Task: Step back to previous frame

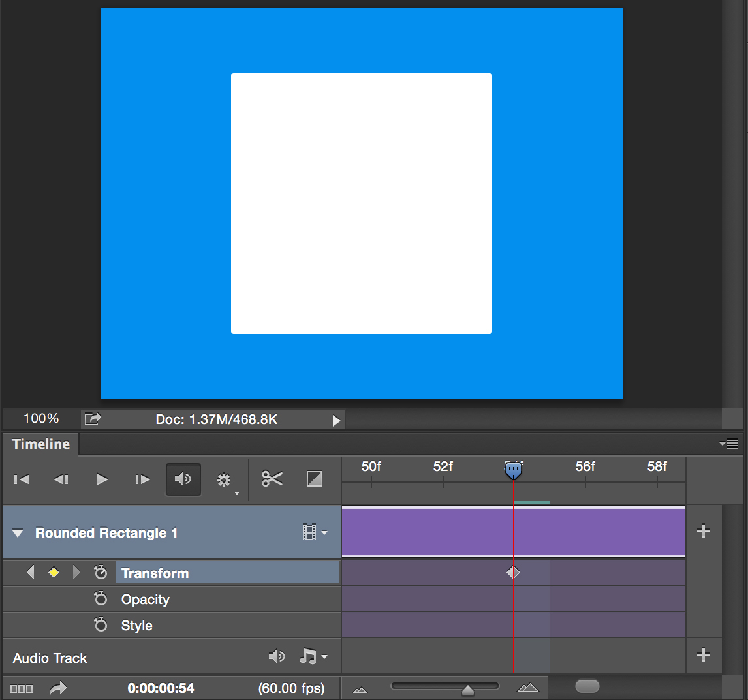Action: pyautogui.click(x=61, y=479)
